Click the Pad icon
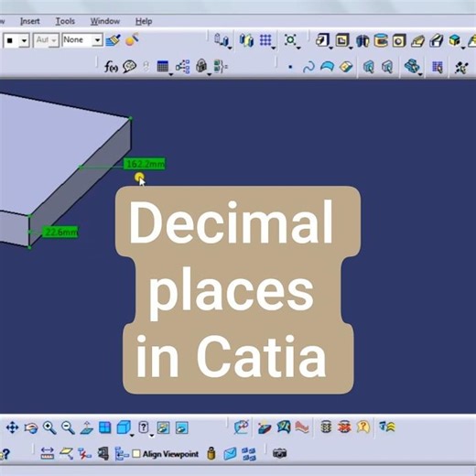This screenshot has height=476, width=476. [322, 40]
